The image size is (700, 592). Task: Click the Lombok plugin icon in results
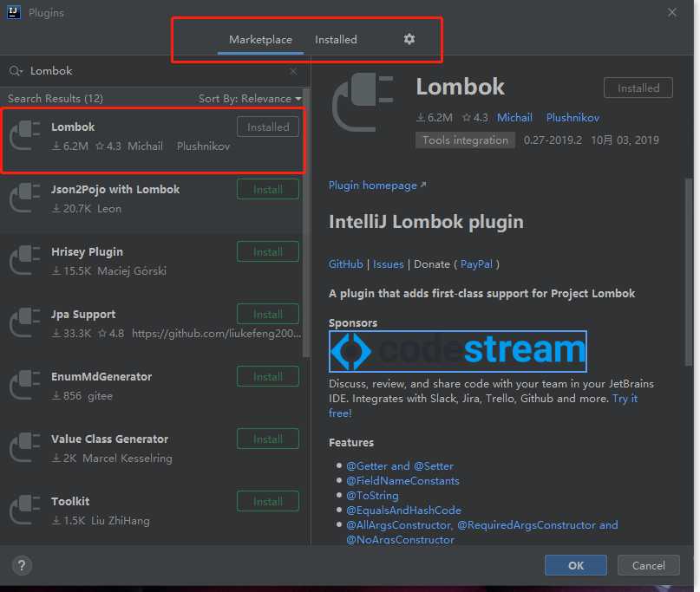[25, 135]
